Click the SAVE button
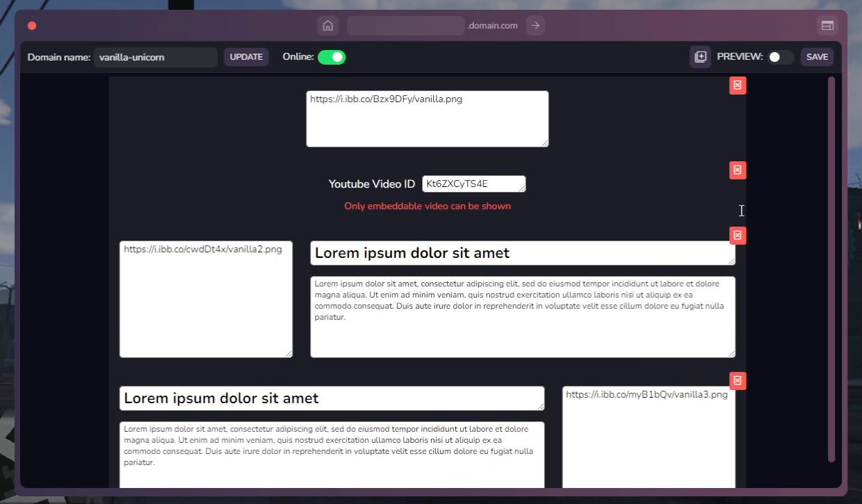This screenshot has height=504, width=862. click(817, 57)
